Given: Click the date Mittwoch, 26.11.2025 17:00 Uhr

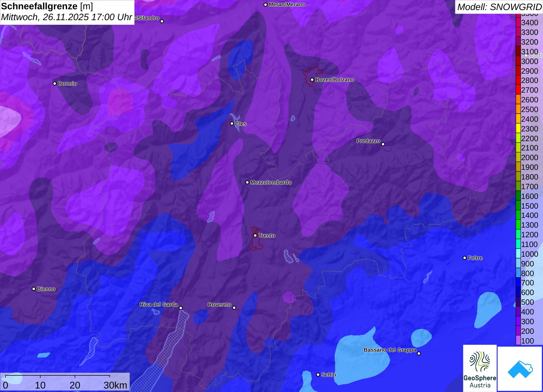Looking at the screenshot, I should coord(67,17).
